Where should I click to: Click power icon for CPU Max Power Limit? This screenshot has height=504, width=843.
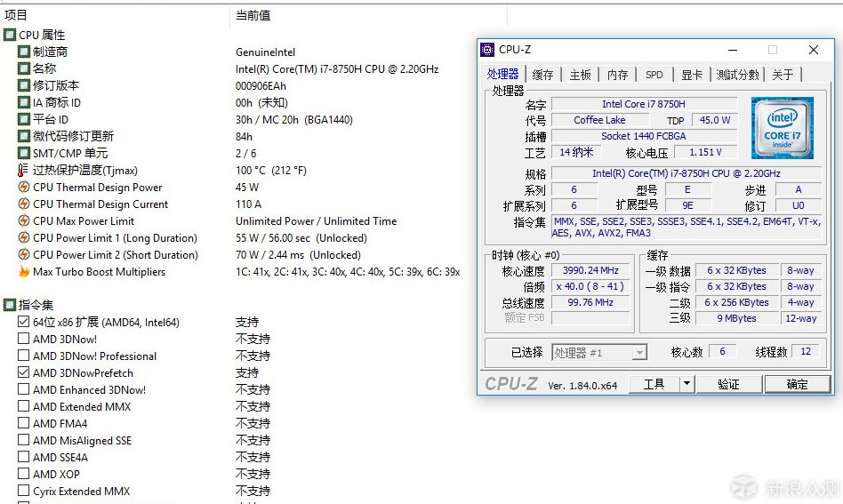(x=24, y=220)
